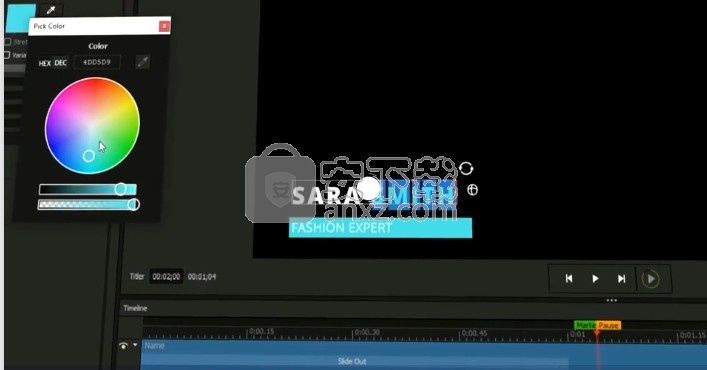Click the green Marker tag on timeline
Screen dimensions: 707x370
tap(585, 325)
